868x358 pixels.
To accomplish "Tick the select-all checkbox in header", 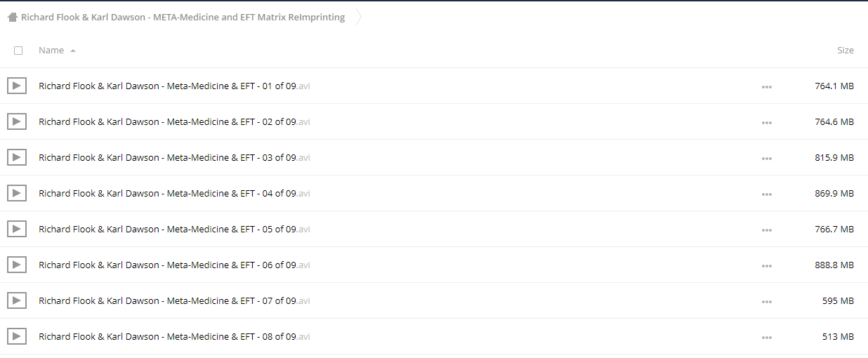I will (18, 51).
